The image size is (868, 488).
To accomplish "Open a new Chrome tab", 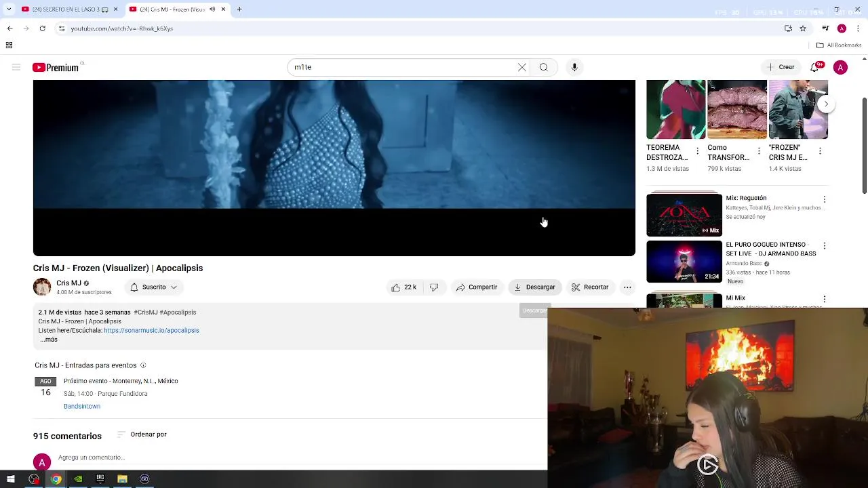I will pos(239,9).
